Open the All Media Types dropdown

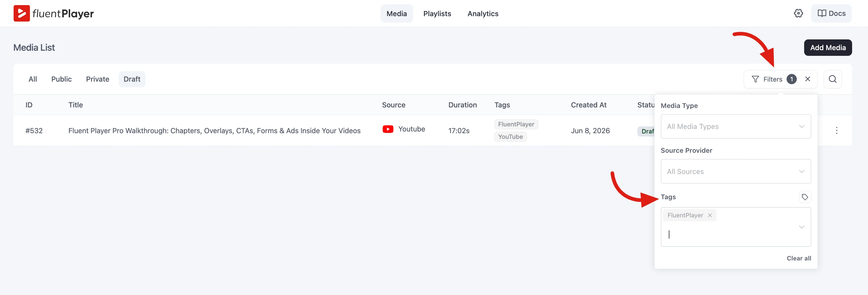[x=735, y=126]
